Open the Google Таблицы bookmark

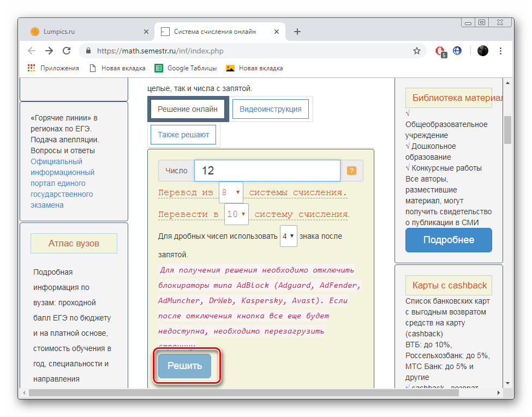click(186, 68)
